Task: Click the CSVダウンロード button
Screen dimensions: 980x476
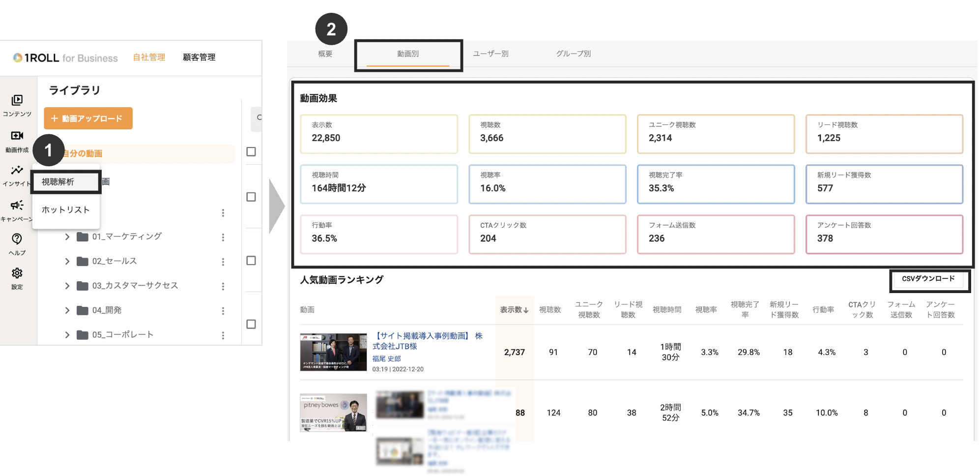Action: click(x=929, y=279)
